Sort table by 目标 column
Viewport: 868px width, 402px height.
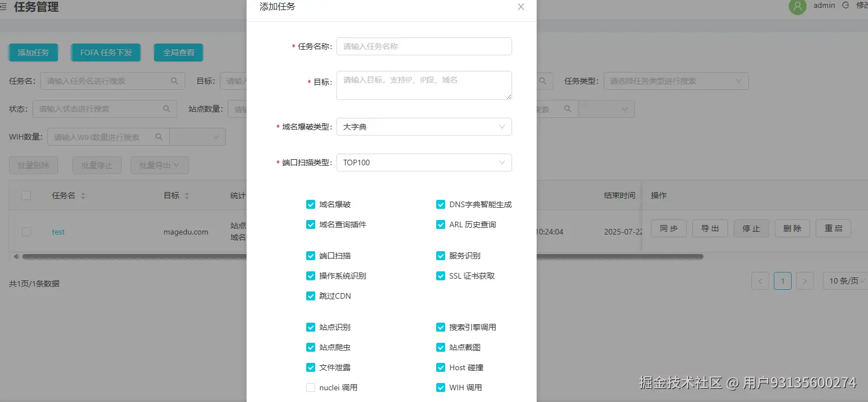pyautogui.click(x=187, y=196)
